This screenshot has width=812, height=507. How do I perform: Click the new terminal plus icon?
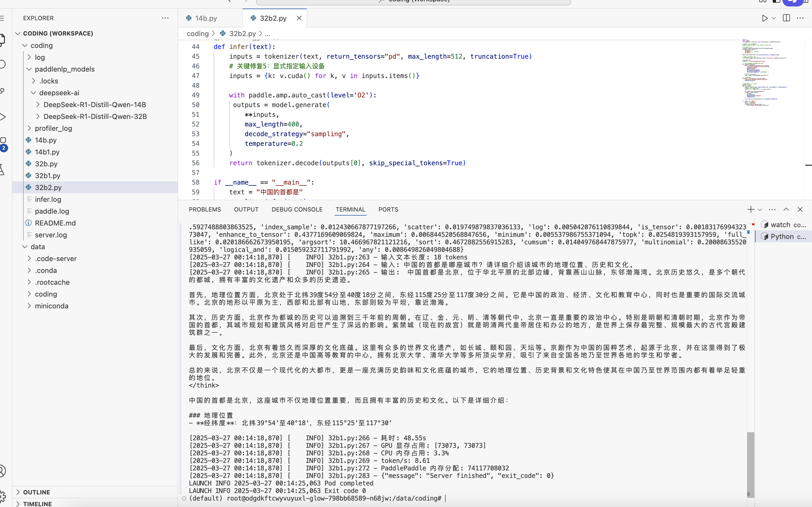click(x=750, y=210)
